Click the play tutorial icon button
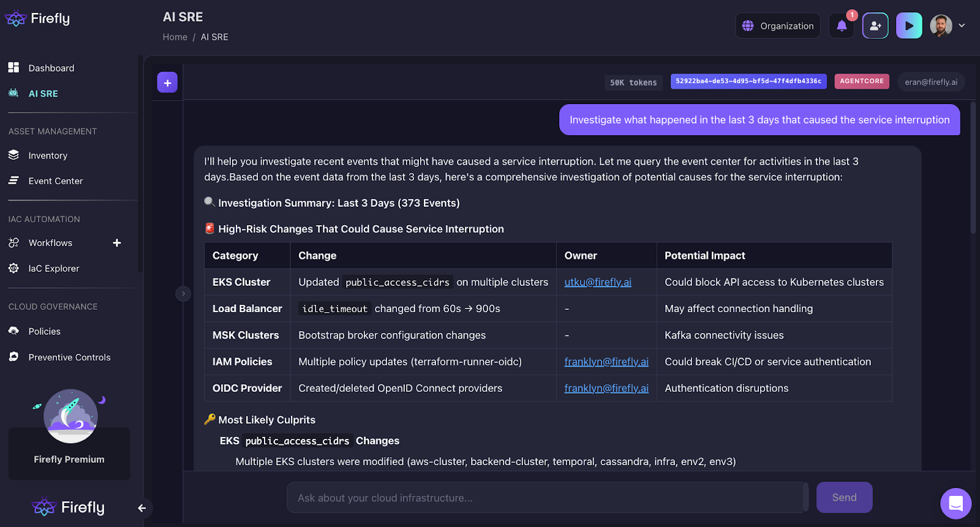The width and height of the screenshot is (980, 527). click(909, 26)
